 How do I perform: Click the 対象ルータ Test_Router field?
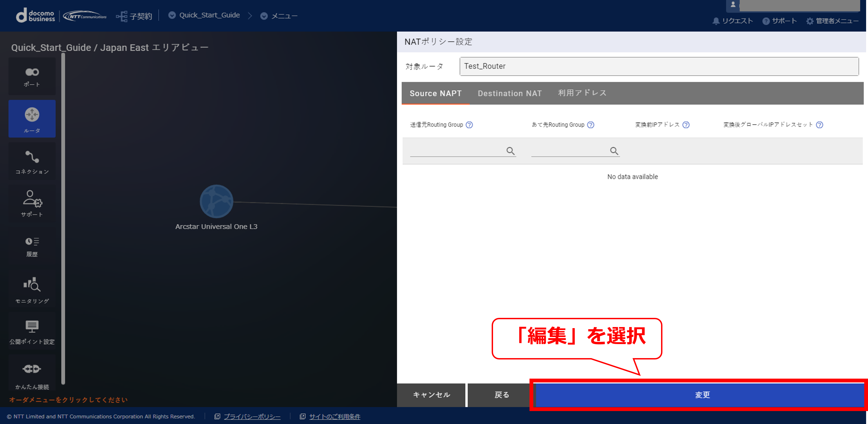[659, 66]
